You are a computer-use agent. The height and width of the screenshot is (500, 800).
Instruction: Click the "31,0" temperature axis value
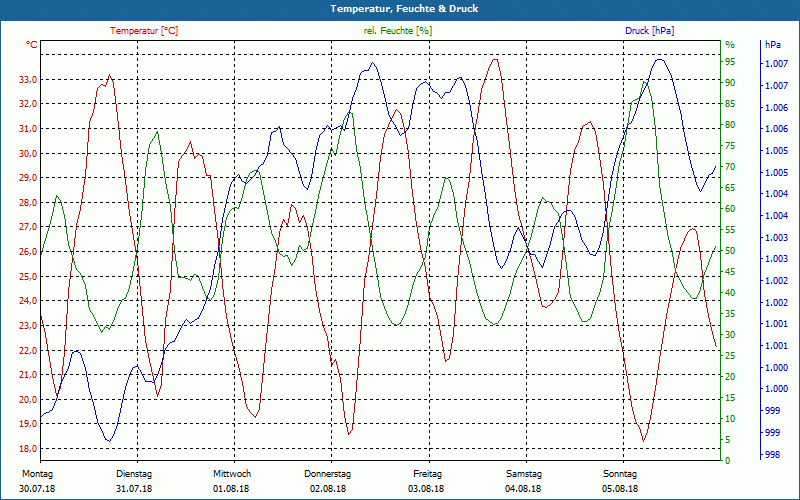click(x=28, y=129)
